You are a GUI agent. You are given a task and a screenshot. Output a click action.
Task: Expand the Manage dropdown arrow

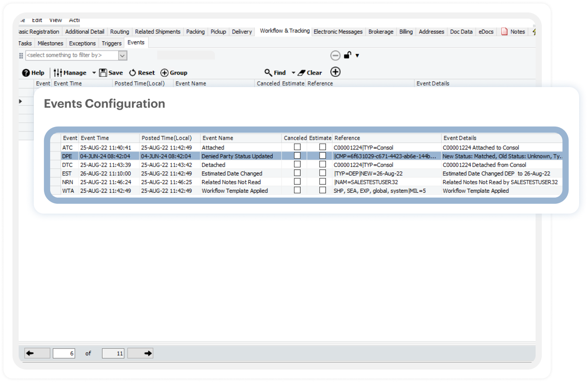coord(94,73)
